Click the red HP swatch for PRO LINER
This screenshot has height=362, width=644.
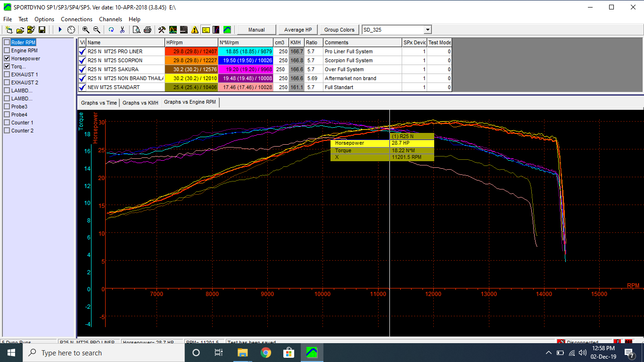click(191, 51)
